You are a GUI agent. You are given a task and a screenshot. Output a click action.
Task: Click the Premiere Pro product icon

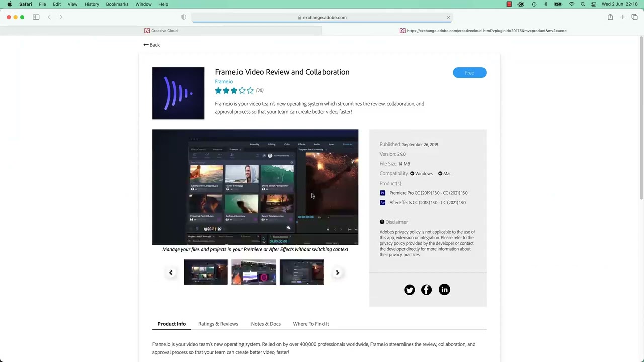pyautogui.click(x=382, y=193)
